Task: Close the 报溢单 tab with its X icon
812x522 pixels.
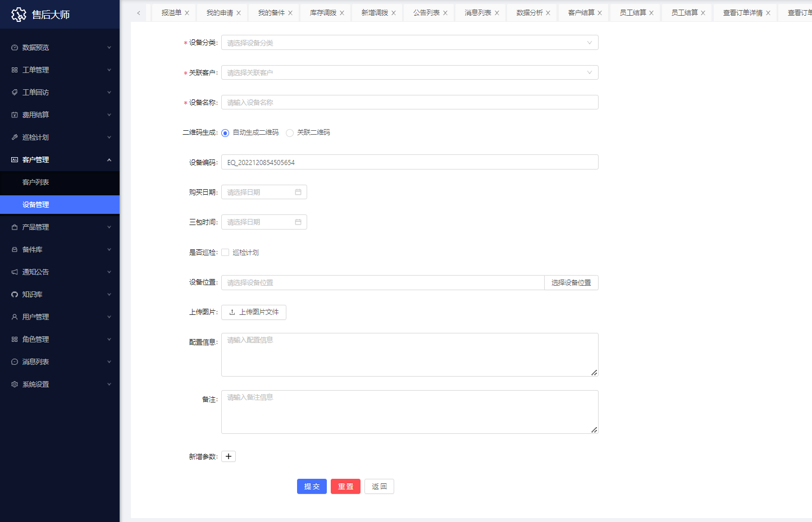Action: pyautogui.click(x=187, y=13)
